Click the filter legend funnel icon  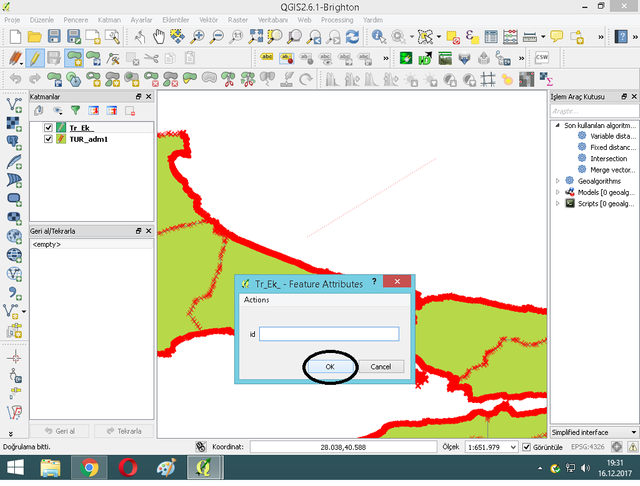[x=76, y=110]
